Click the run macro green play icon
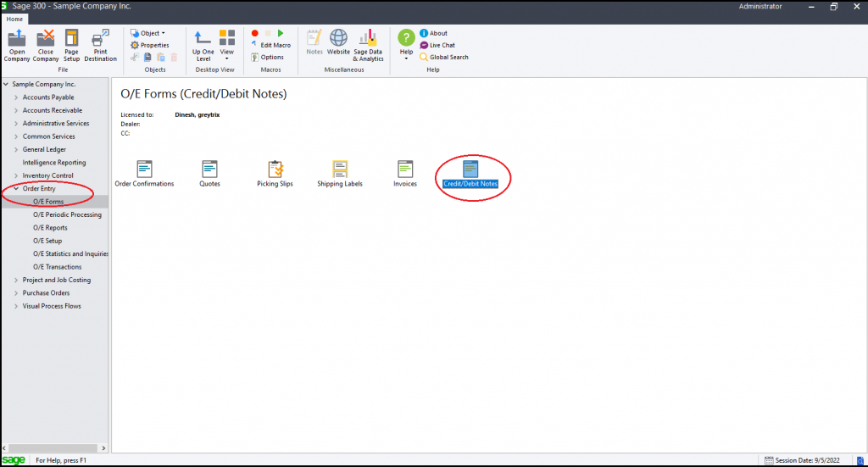The height and width of the screenshot is (467, 868). click(281, 33)
